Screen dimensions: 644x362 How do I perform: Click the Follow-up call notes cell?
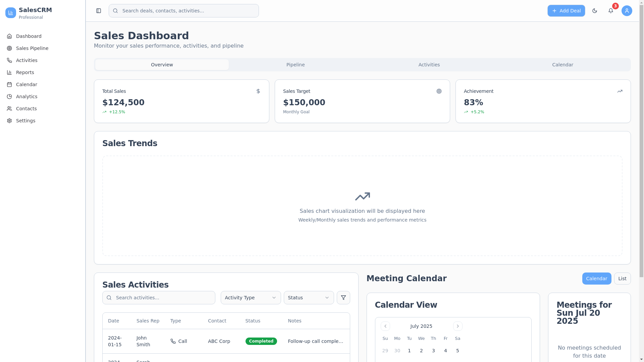point(316,341)
